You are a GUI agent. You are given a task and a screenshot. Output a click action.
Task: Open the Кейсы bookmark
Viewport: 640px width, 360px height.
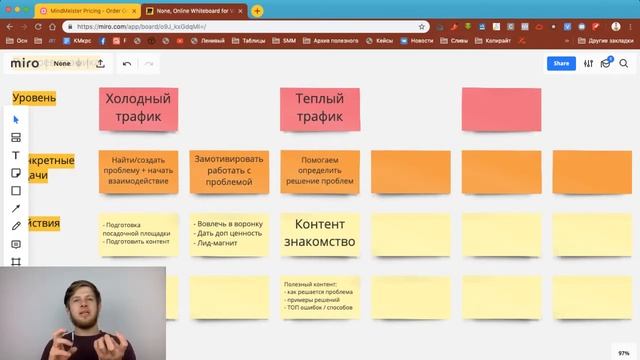click(380, 41)
